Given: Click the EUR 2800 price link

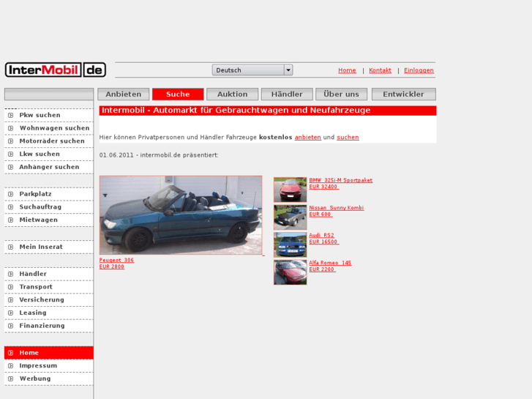Looking at the screenshot, I should (x=112, y=266).
